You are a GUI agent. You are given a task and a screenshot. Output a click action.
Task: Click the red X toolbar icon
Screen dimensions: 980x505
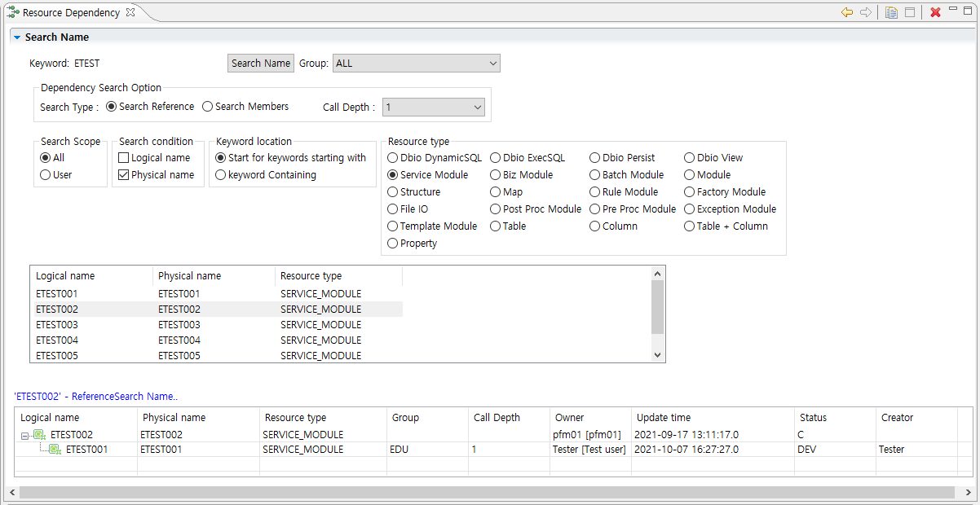pyautogui.click(x=935, y=12)
